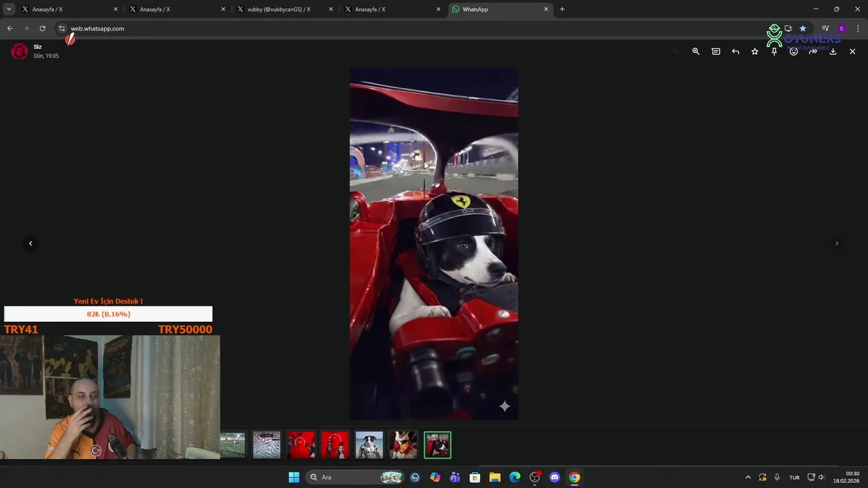Reload the web.whatsapp.com page
Viewport: 868px width, 488px height.
(42, 28)
